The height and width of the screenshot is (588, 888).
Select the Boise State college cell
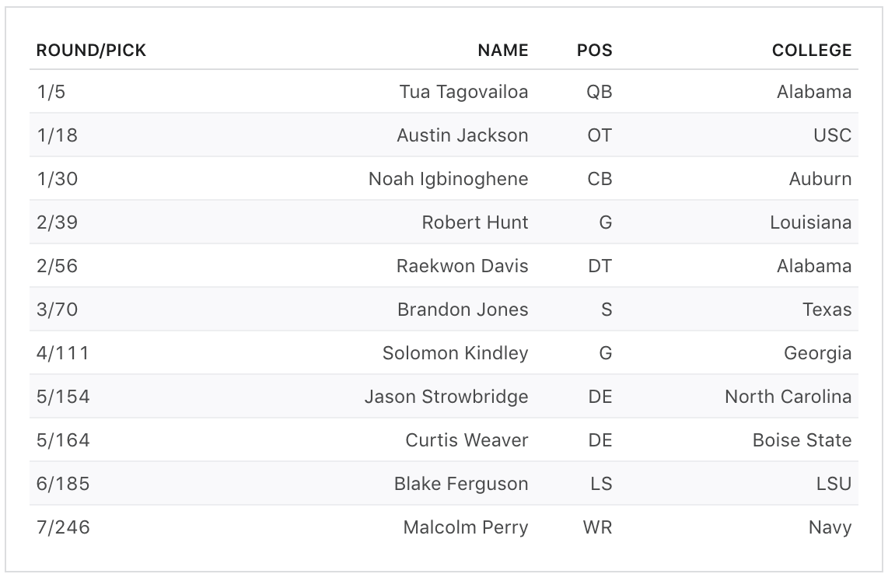802,440
